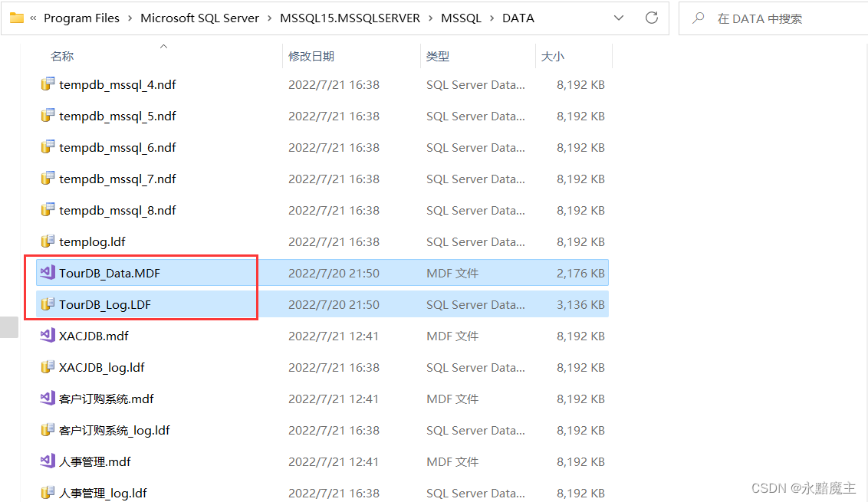868x502 pixels.
Task: Click the folder icon in the address bar
Action: [17, 18]
